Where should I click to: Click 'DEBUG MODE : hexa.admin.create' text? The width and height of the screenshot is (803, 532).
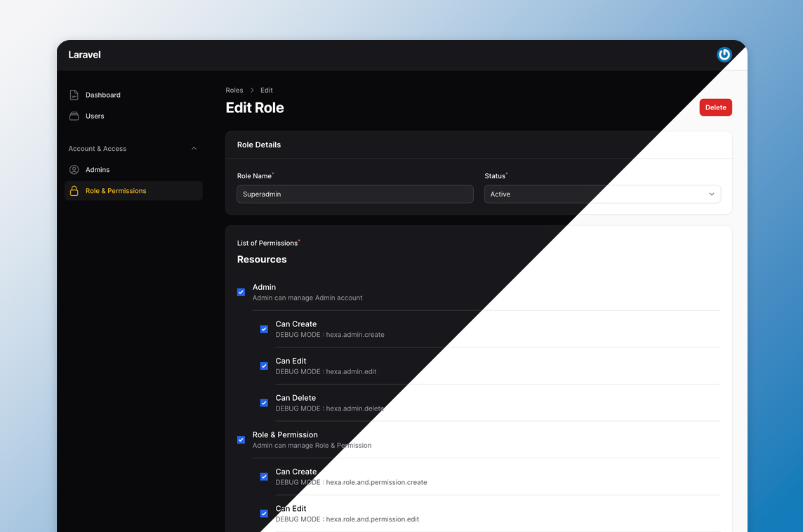(x=330, y=335)
